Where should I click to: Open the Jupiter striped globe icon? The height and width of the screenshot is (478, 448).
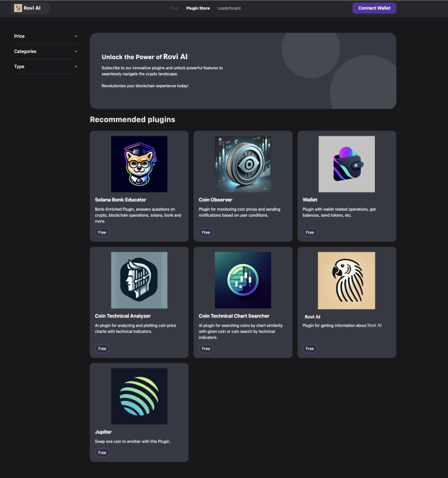pos(139,396)
